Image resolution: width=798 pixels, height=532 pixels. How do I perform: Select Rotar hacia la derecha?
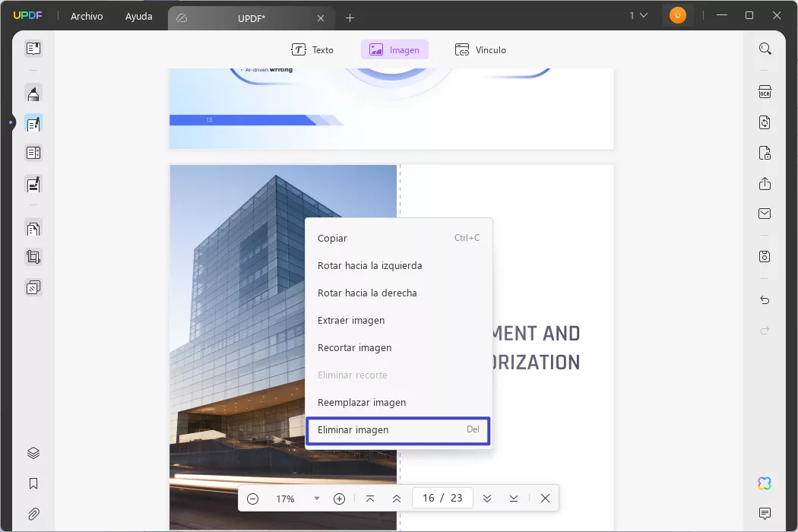click(x=398, y=293)
